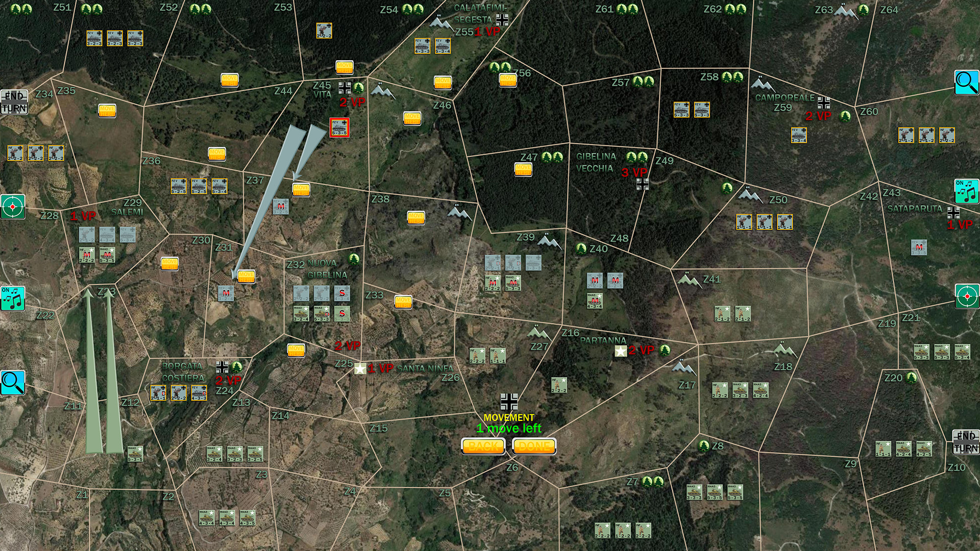This screenshot has width=980, height=551.
Task: Click the orange BACK button
Action: tap(483, 446)
